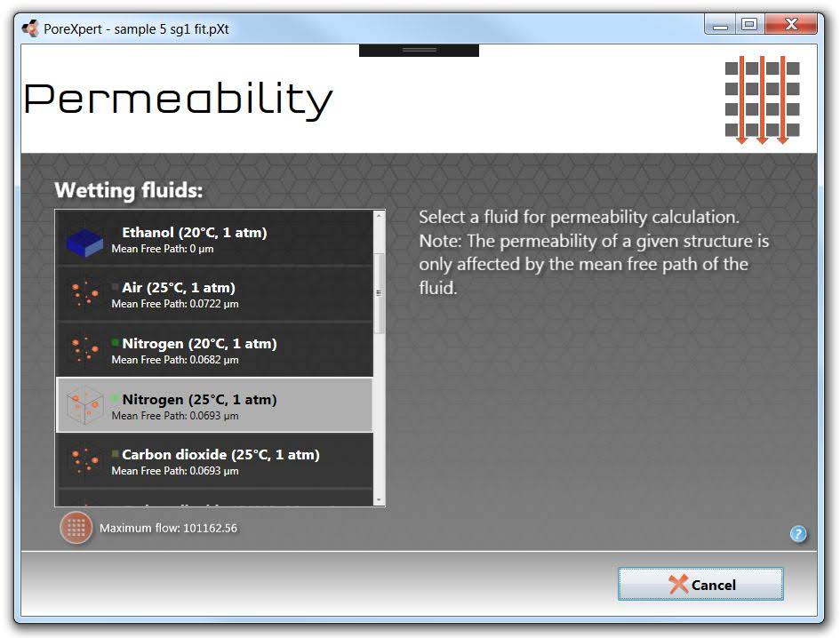Viewport: 840px width, 638px height.
Task: Click the fluids list scroll down arrow
Action: click(x=379, y=500)
